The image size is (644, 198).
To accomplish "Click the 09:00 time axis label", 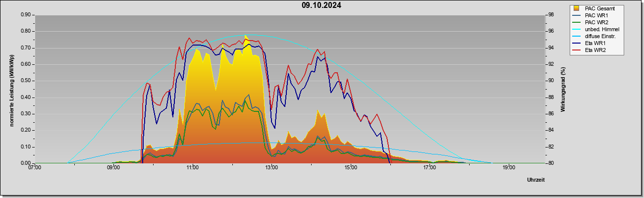I will pyautogui.click(x=113, y=168).
